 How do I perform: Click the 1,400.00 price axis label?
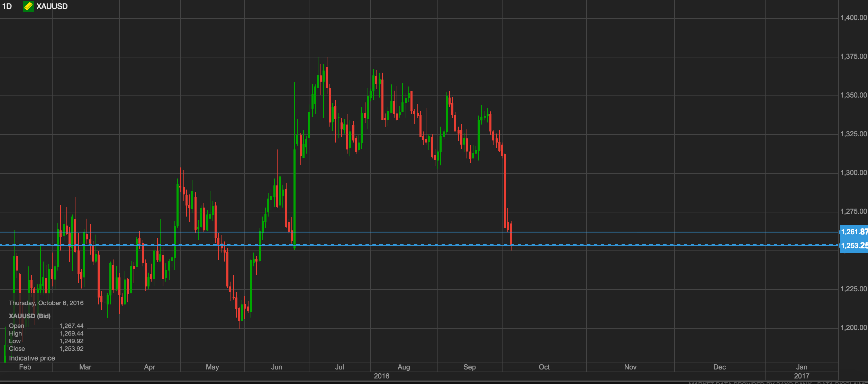pos(853,18)
